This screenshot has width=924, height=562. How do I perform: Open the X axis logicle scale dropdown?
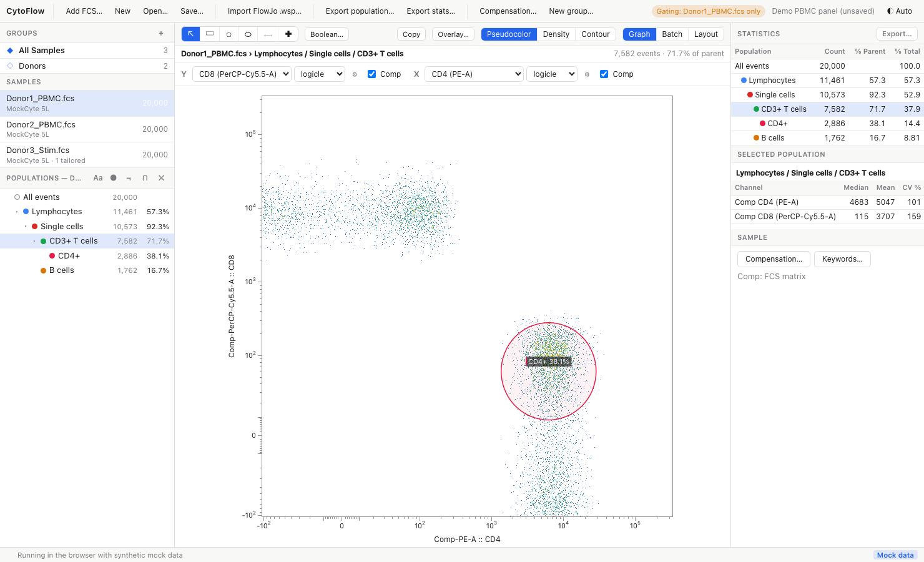(x=552, y=74)
